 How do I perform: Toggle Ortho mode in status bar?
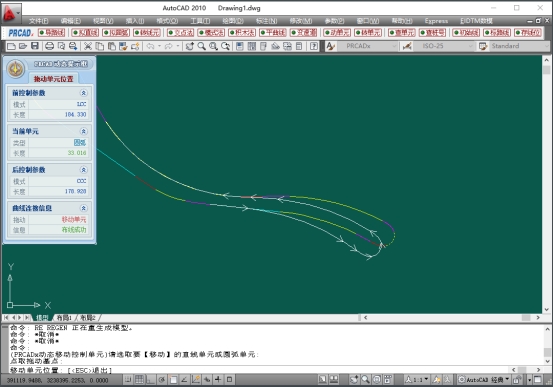tap(151, 380)
